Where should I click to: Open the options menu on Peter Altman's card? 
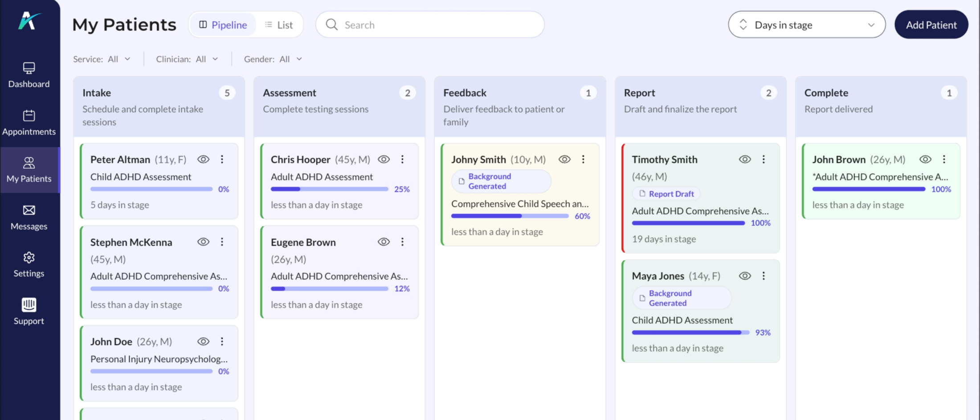click(222, 159)
